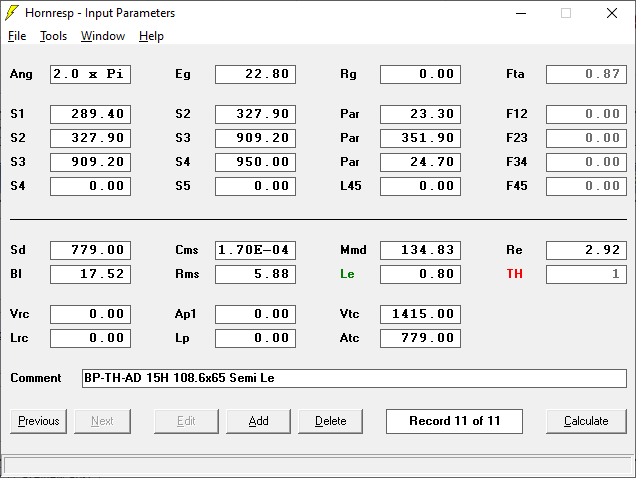Click the Rms field showing 5.88
Screen dimensions: 636x478
pyautogui.click(x=256, y=274)
